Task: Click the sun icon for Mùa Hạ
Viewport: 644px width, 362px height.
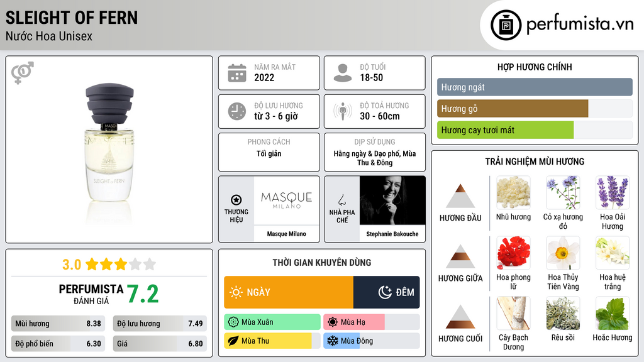Action: [333, 322]
